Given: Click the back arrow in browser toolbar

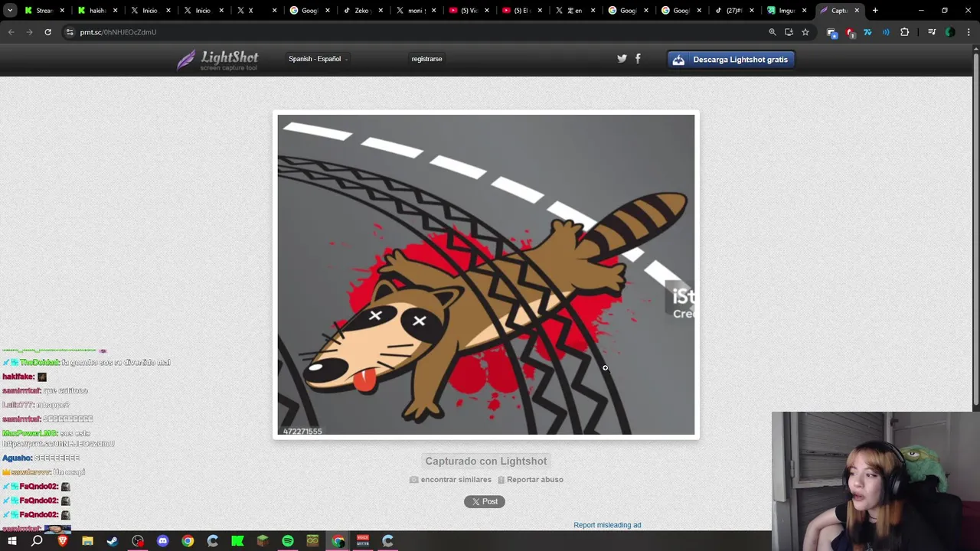Looking at the screenshot, I should 11,32.
